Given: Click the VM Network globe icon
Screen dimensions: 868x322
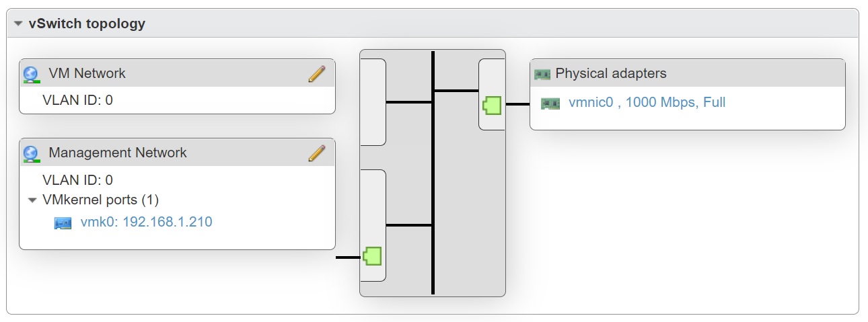Looking at the screenshot, I should (x=31, y=74).
